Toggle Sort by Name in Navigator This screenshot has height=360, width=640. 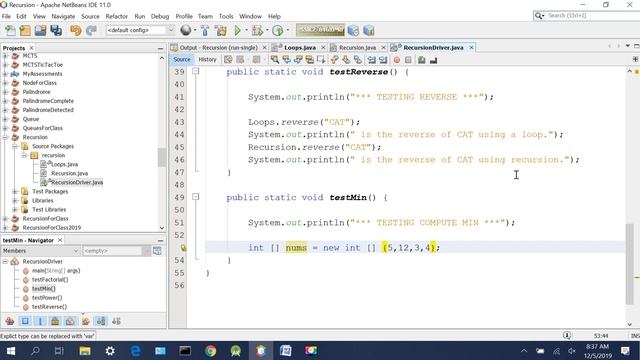pyautogui.click(x=101, y=321)
